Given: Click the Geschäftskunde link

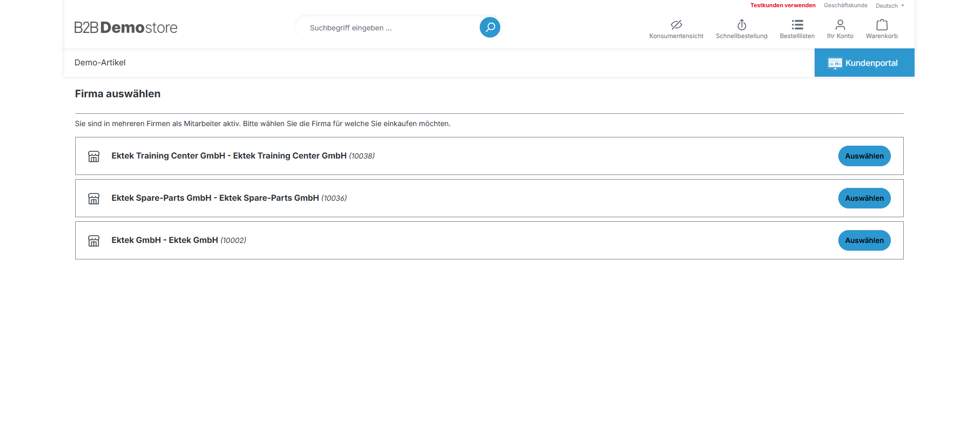Looking at the screenshot, I should [x=846, y=5].
